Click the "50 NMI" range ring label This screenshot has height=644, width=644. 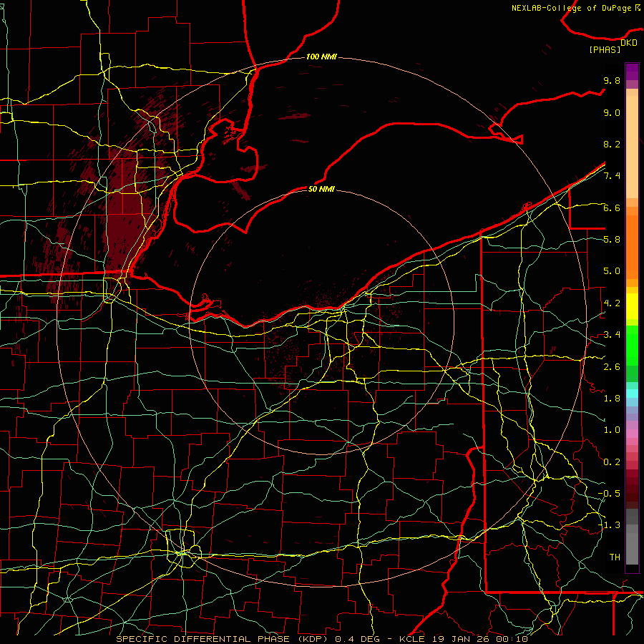pos(321,189)
